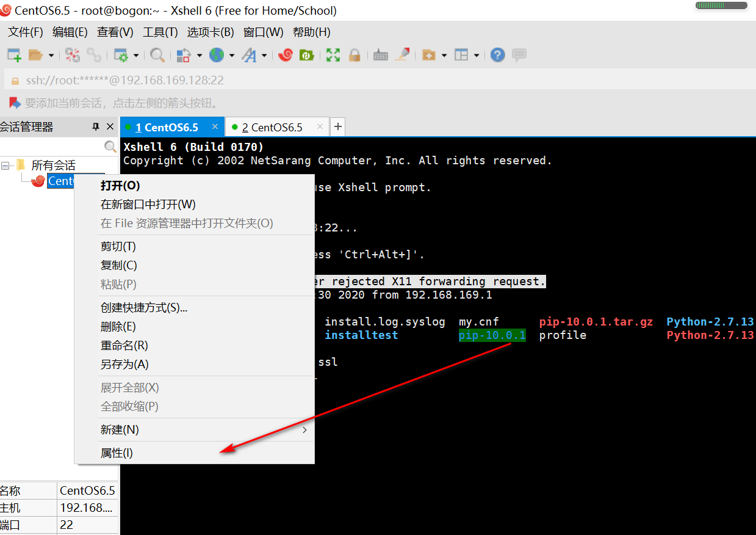Click the new session icon on toolbar
This screenshot has width=756, height=535.
12,55
